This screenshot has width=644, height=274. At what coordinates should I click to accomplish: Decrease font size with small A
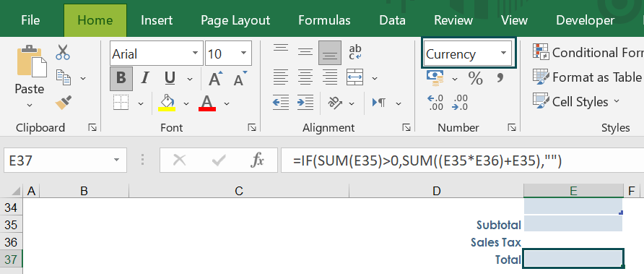(x=240, y=78)
